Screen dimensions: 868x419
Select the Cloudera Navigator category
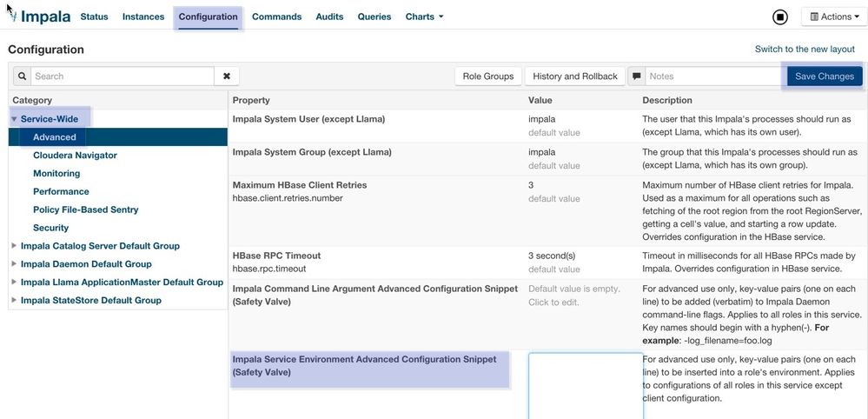pos(75,156)
